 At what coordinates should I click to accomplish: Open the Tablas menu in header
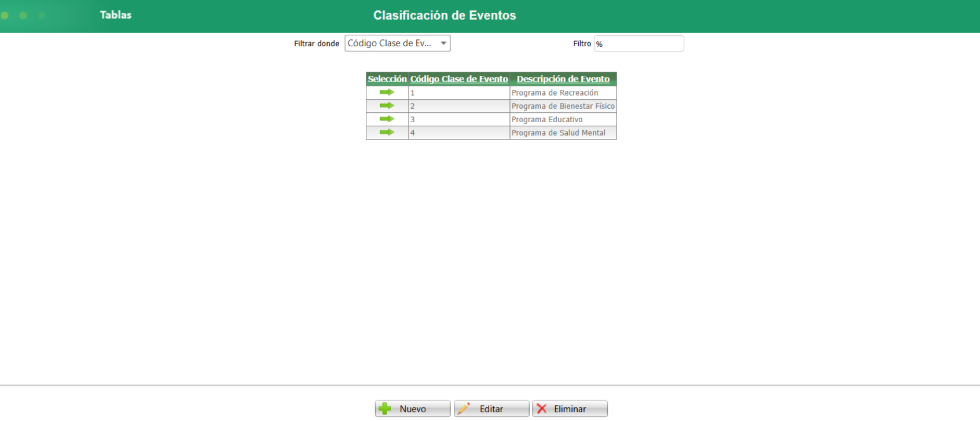coord(116,15)
